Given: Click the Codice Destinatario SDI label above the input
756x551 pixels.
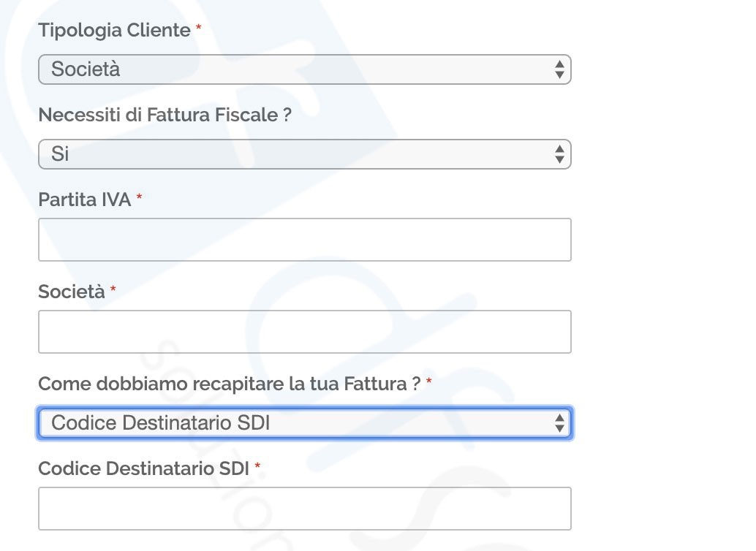Looking at the screenshot, I should (x=144, y=468).
